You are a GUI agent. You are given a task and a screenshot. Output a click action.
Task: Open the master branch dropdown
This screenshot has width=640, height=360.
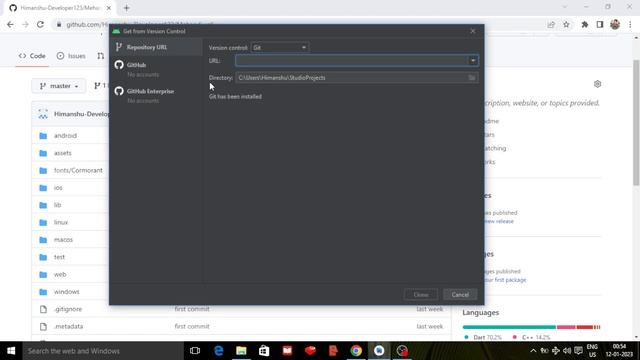coord(59,86)
